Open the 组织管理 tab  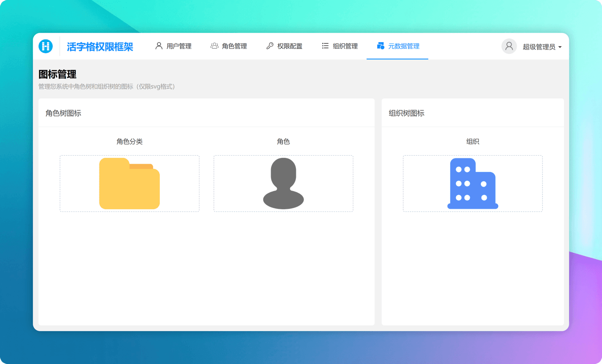(x=339, y=46)
